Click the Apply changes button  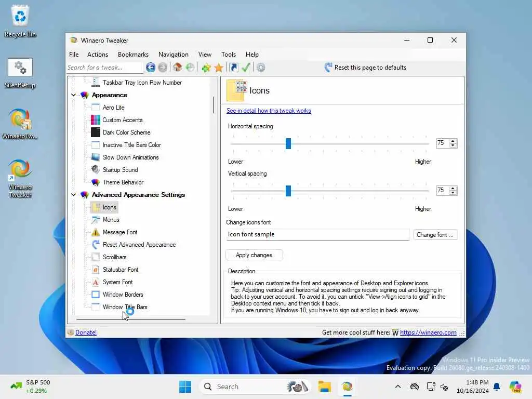pos(254,255)
